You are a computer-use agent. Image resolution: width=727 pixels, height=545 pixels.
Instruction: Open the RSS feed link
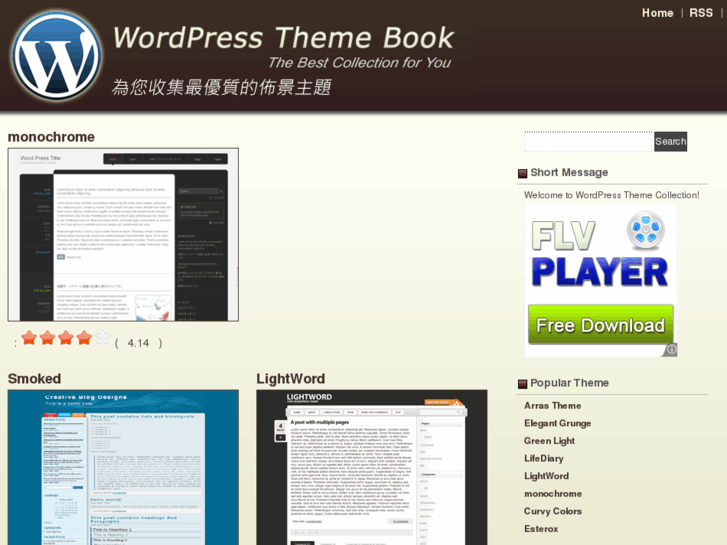pos(701,13)
